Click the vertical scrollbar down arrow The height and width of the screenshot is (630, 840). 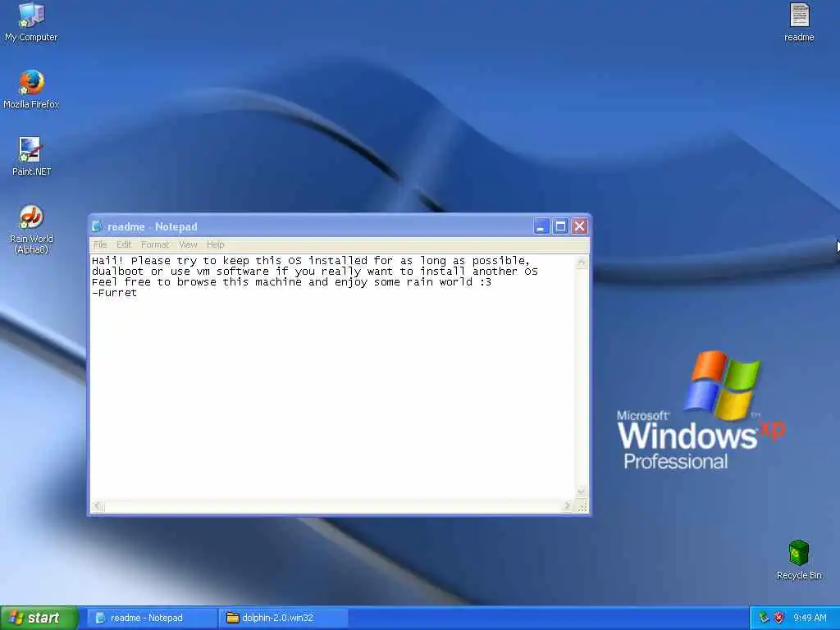click(582, 491)
